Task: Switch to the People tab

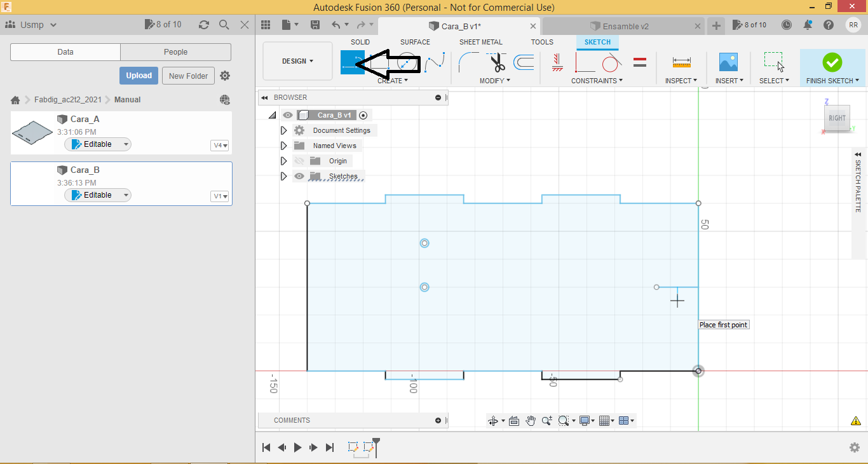Action: 175,52
